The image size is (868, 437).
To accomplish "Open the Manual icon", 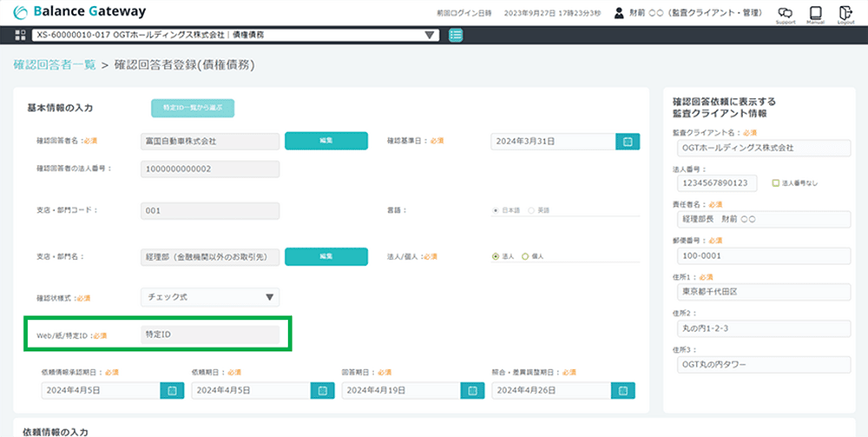I will pyautogui.click(x=815, y=14).
